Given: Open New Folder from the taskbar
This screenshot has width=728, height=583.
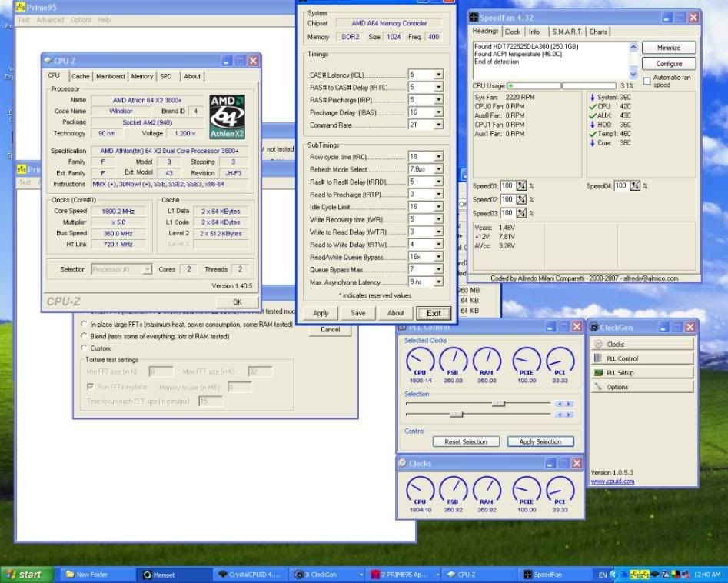Looking at the screenshot, I should coord(94,575).
